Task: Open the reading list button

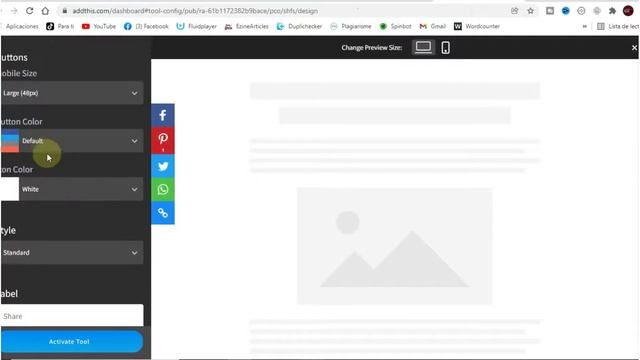Action: point(618,26)
